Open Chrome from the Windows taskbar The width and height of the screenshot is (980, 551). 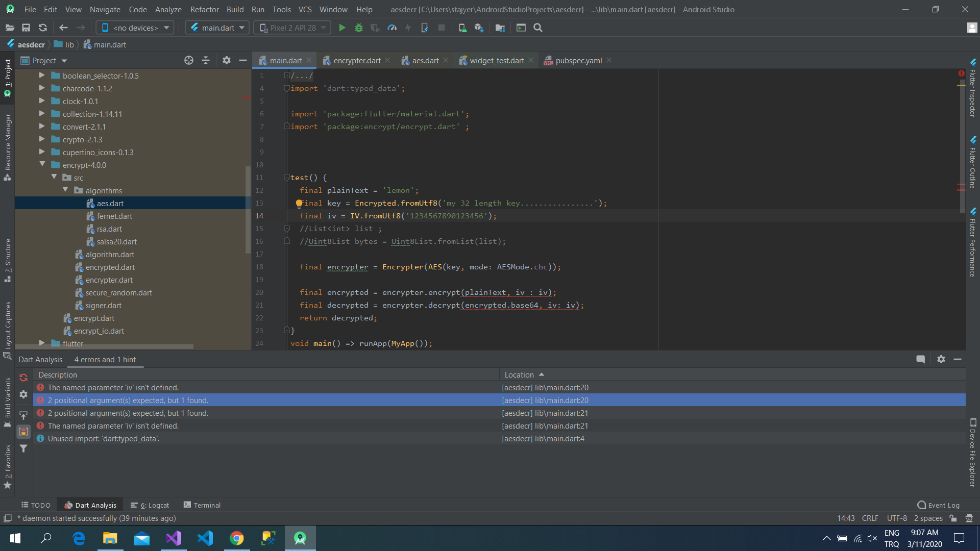[x=237, y=538]
